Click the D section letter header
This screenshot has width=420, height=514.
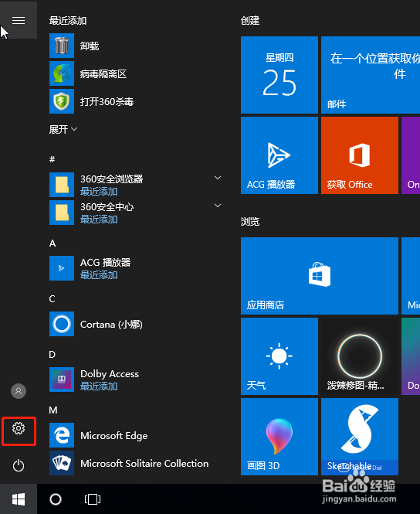pos(52,355)
